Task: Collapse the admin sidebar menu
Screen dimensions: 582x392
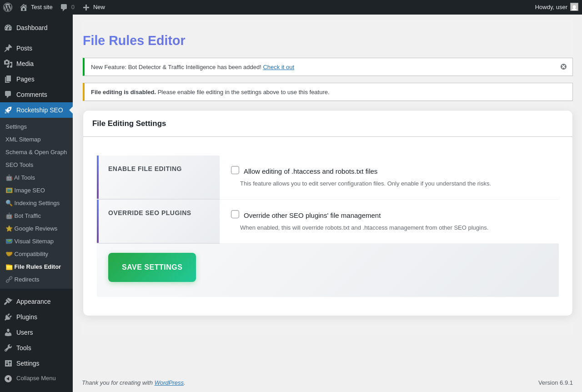Action: pyautogui.click(x=36, y=378)
